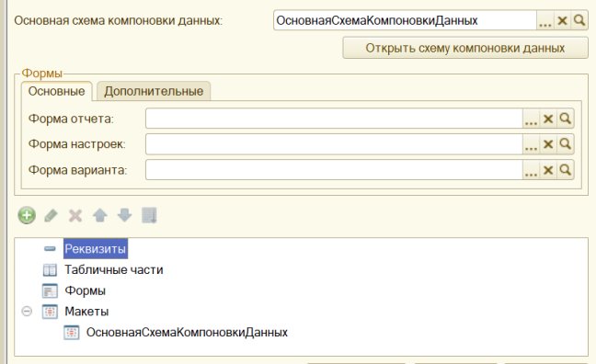The height and width of the screenshot is (364, 596).
Task: Switch to the Дополнительные tab
Action: [x=154, y=91]
